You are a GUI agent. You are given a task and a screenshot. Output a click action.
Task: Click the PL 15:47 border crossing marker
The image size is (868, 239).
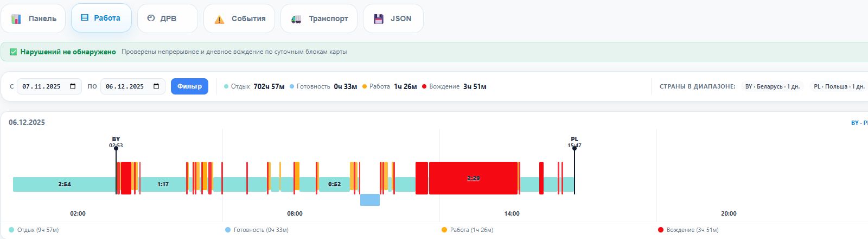coord(575,143)
